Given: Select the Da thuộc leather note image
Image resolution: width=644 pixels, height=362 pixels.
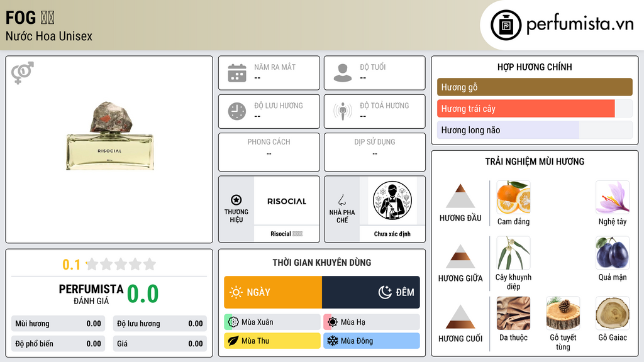Looking at the screenshot, I should (513, 314).
